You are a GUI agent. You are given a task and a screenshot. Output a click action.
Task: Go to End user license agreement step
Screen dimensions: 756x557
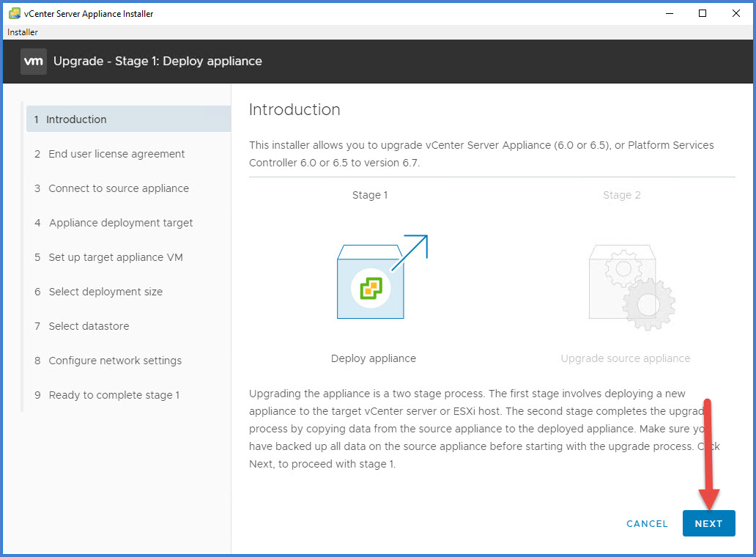pos(116,154)
